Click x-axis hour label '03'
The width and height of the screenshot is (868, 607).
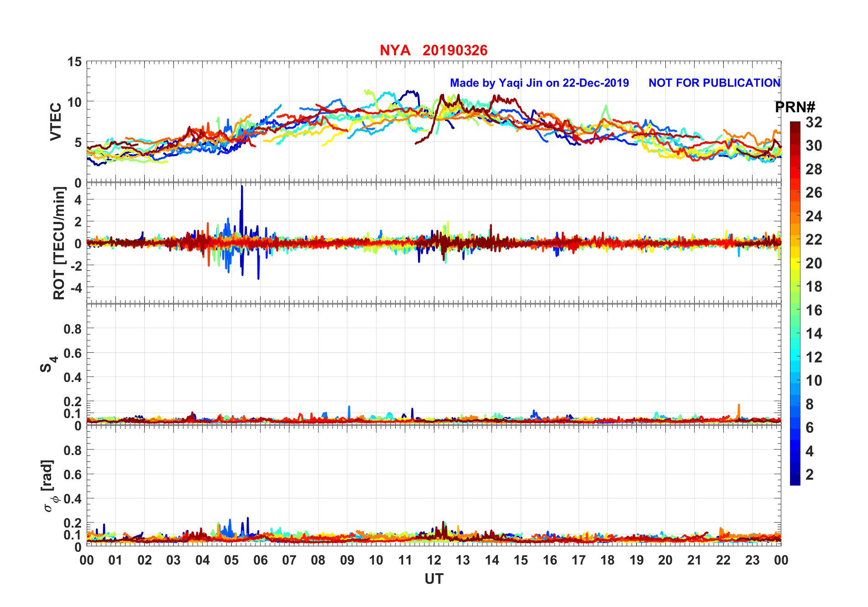point(173,560)
